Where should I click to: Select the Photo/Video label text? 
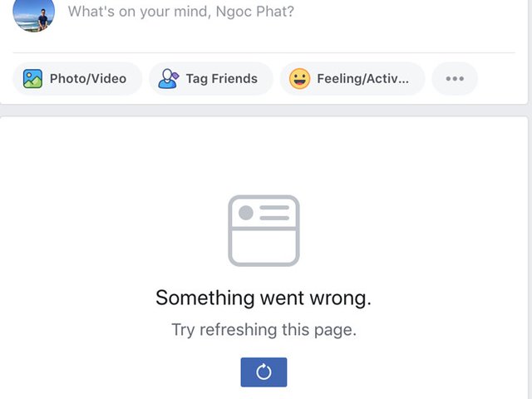click(88, 79)
